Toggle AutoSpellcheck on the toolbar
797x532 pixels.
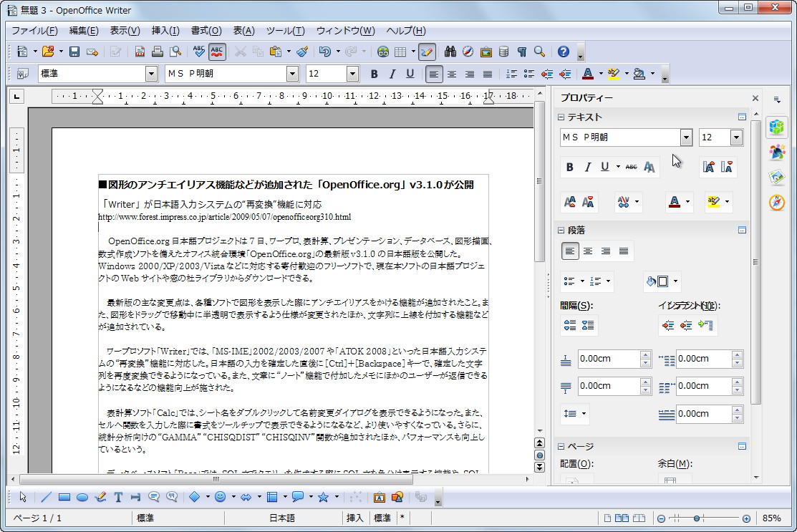[x=216, y=52]
